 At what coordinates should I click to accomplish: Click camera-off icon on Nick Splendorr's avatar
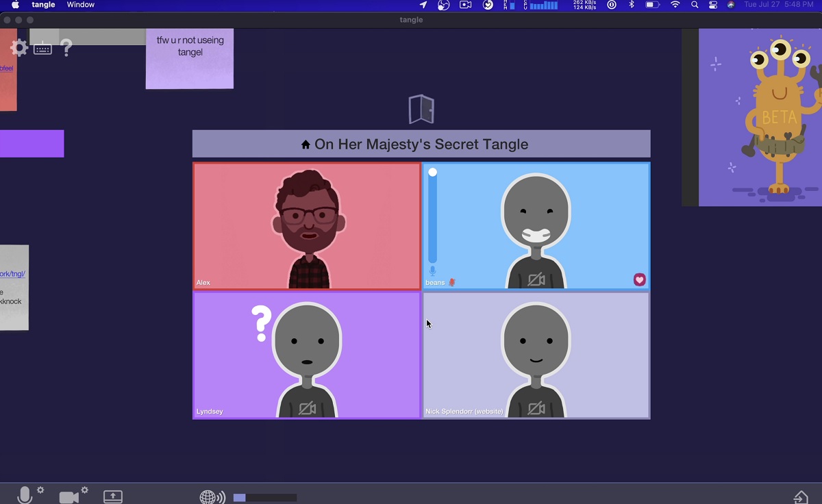536,409
